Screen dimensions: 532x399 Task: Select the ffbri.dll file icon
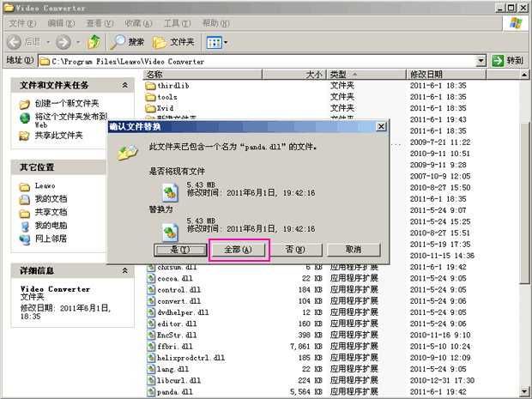click(x=151, y=347)
